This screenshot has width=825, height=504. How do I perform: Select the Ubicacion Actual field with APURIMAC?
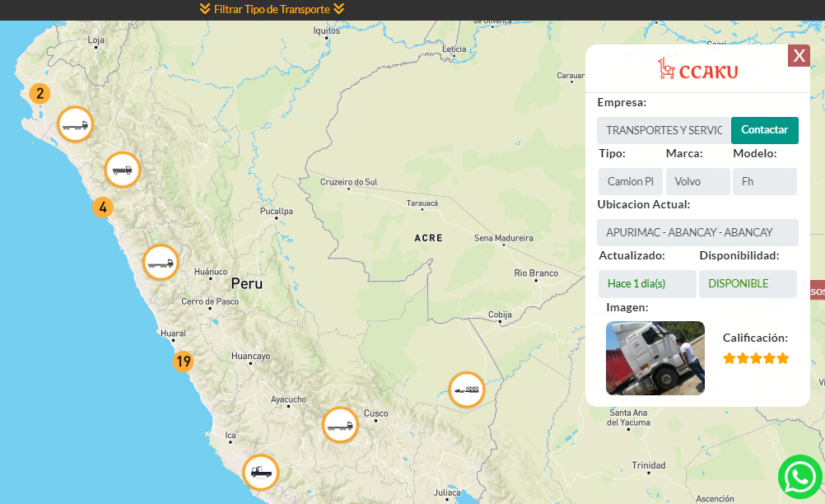(697, 232)
